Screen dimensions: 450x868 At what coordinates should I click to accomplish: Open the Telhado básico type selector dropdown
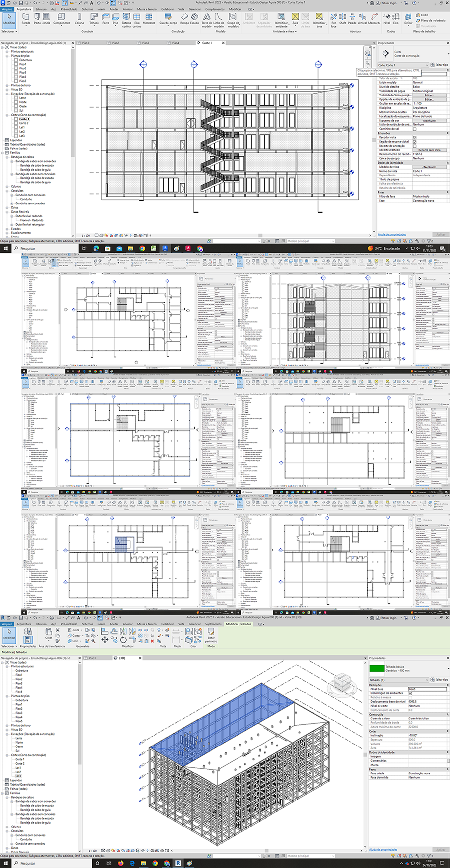pyautogui.click(x=448, y=669)
